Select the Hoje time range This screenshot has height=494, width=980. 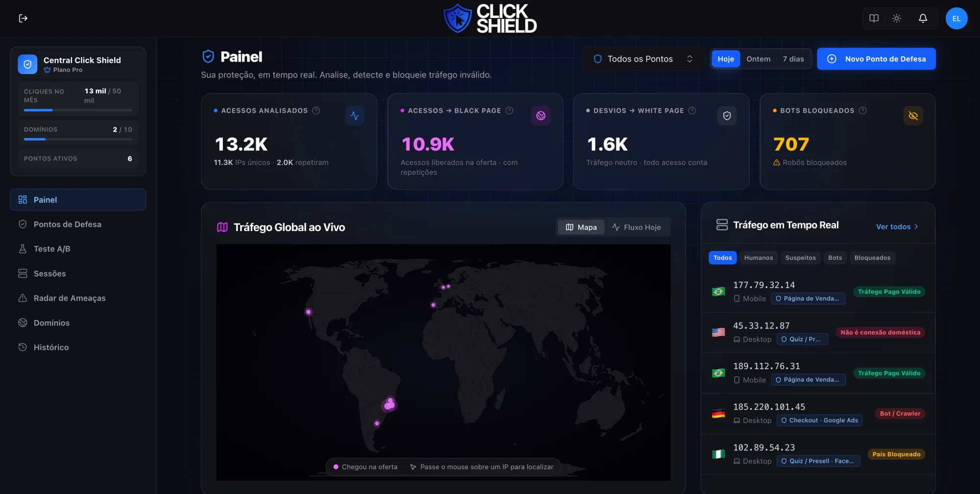[726, 59]
